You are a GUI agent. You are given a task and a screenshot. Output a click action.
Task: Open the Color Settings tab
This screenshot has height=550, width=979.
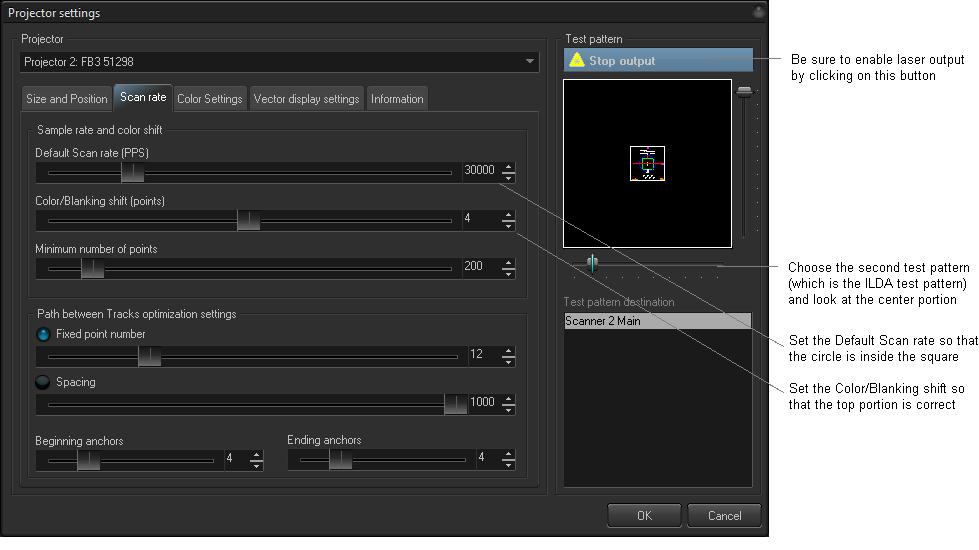(209, 99)
